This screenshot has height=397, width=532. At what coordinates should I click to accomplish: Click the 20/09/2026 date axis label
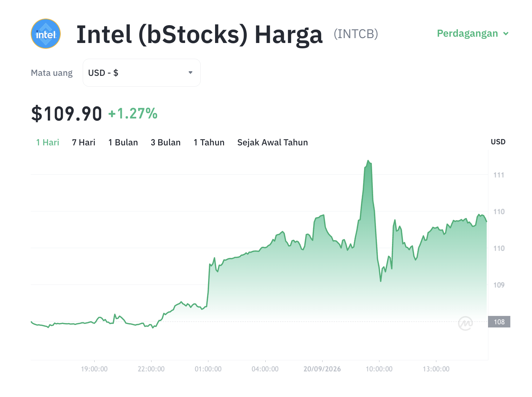tap(322, 369)
